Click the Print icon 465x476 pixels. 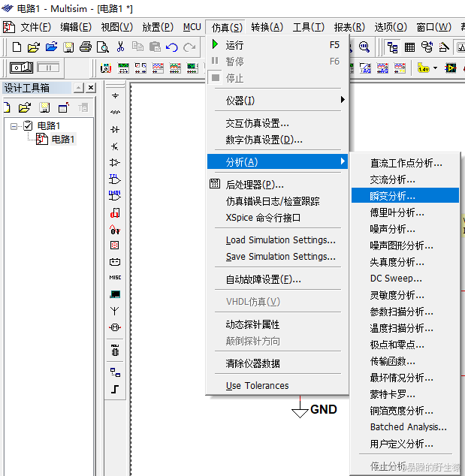point(86,47)
